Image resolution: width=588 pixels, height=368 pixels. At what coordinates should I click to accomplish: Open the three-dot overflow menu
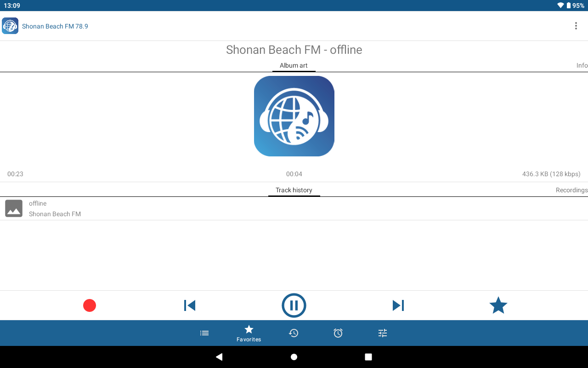[576, 26]
